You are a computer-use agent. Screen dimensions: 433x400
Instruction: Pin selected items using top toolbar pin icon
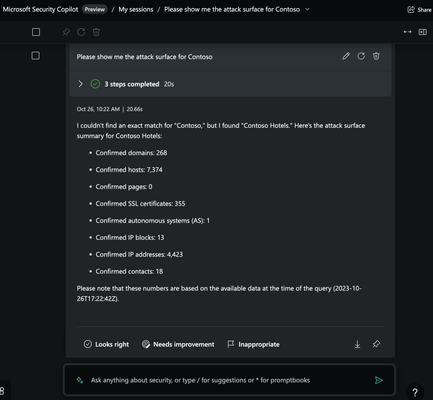(66, 32)
